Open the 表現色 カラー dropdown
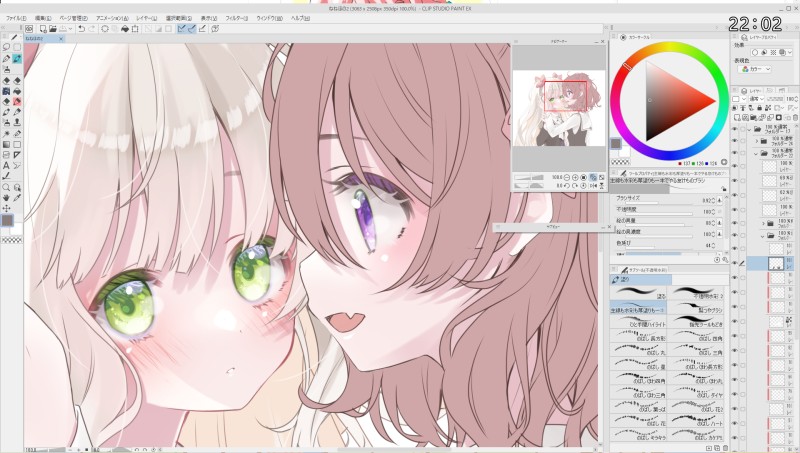The width and height of the screenshot is (800, 453). (753, 69)
